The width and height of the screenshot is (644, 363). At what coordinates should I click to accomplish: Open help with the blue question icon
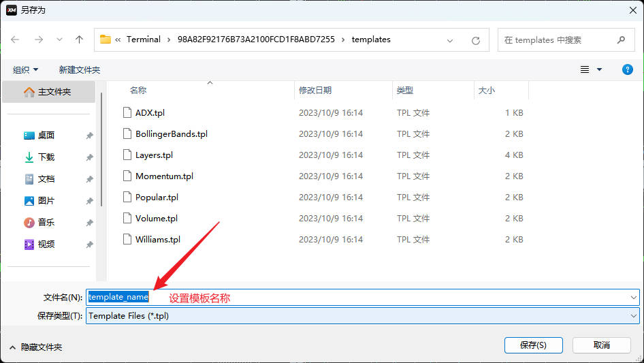point(627,69)
